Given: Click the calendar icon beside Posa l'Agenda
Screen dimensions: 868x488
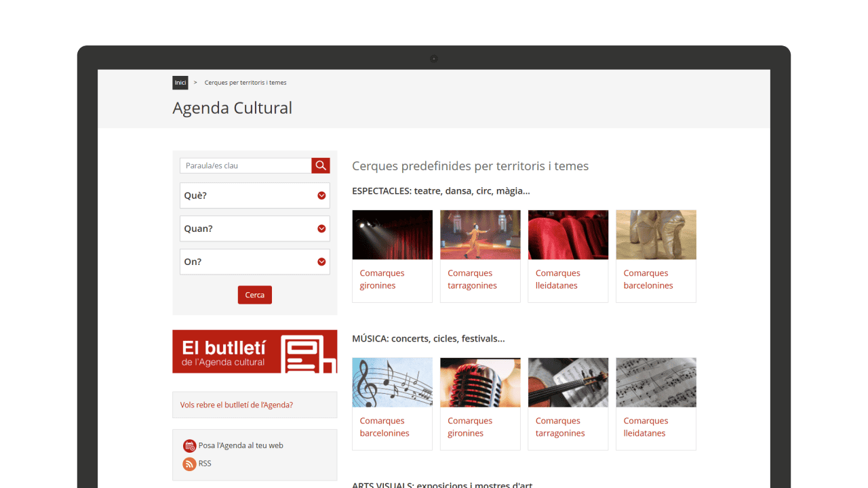Looking at the screenshot, I should [189, 446].
